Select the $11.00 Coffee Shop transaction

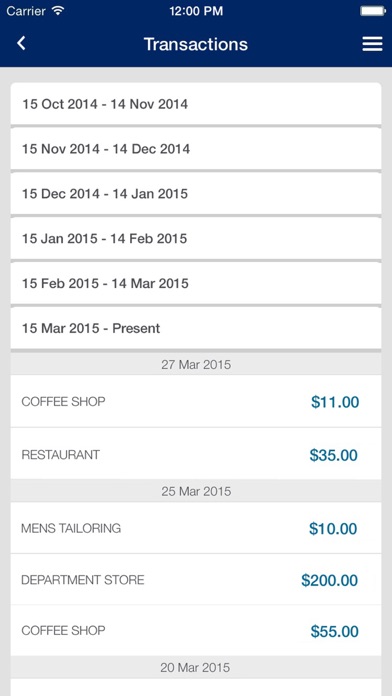196,401
